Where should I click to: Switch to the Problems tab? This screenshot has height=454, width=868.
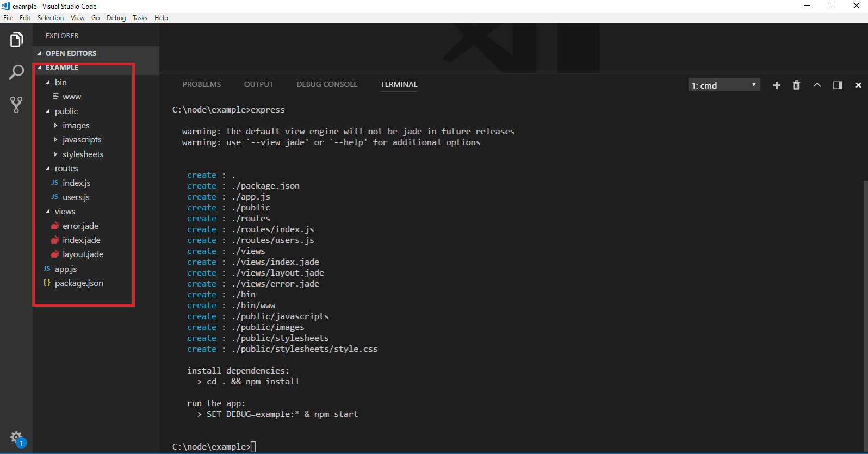tap(202, 84)
